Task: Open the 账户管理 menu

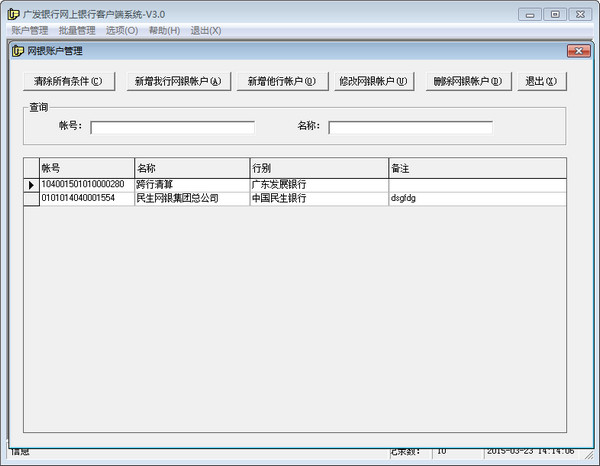Action: click(x=29, y=30)
